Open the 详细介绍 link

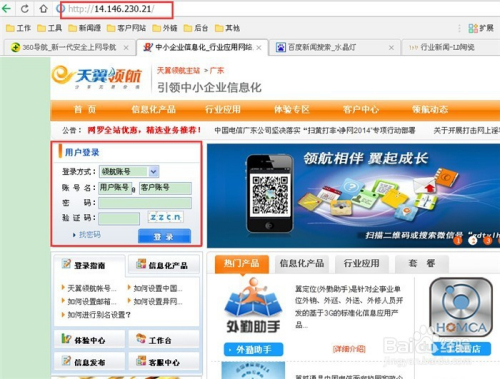pos(349,349)
